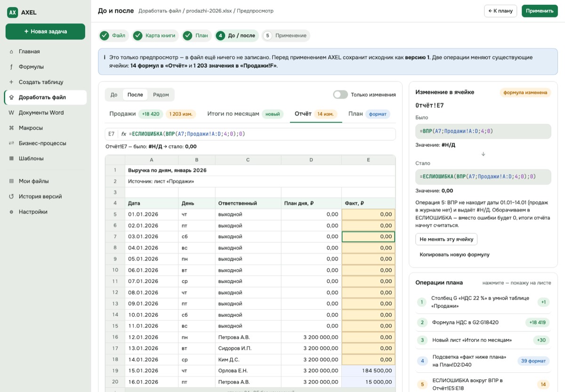The image size is (565, 392).
Task: Click Не менять эту ячейку button
Action: tap(446, 239)
